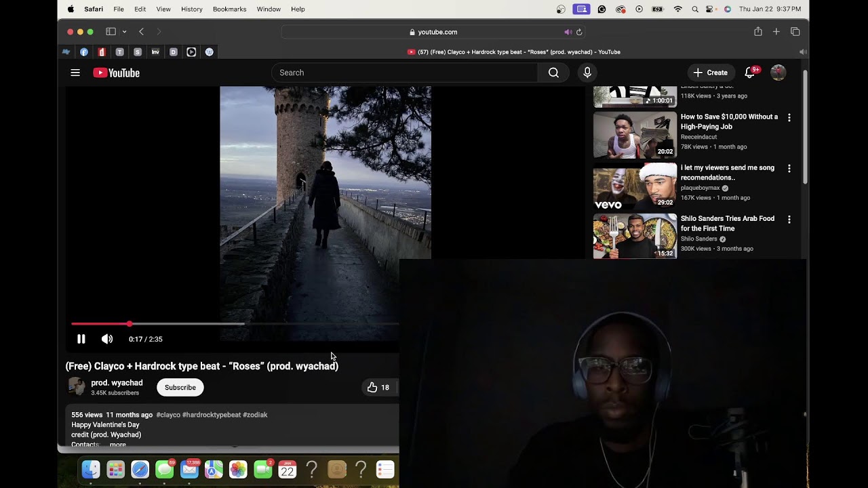Open the Edit menu

pyautogui.click(x=140, y=9)
